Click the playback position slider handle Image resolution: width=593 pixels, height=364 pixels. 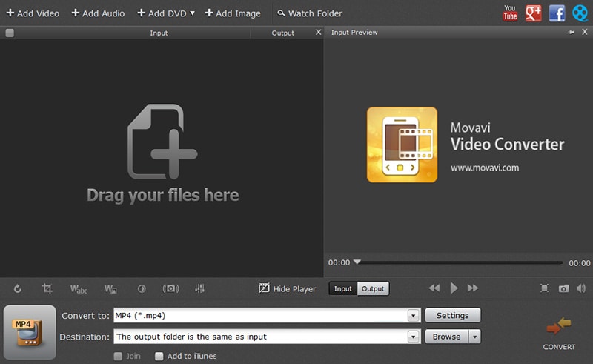coord(357,262)
